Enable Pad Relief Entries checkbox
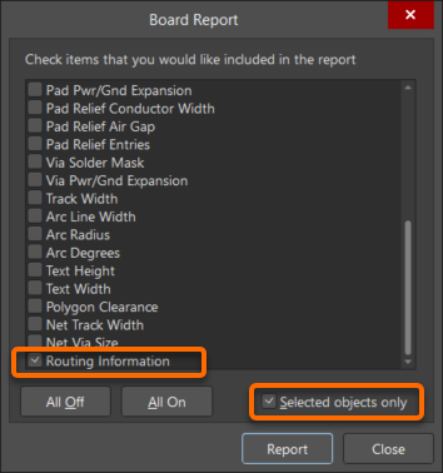This screenshot has width=443, height=473. pos(35,144)
